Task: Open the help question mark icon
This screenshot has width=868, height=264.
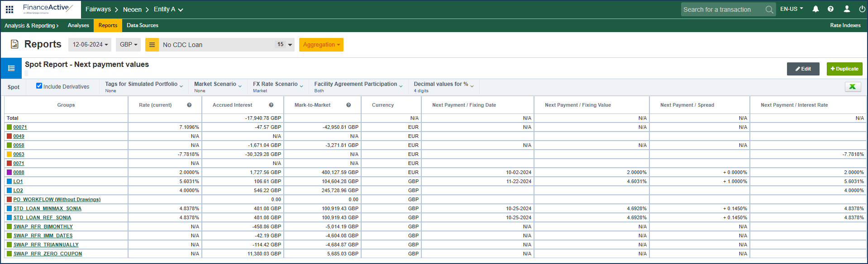Action: coord(830,9)
